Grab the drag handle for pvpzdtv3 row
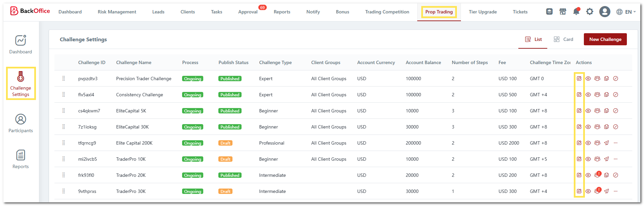644x206 pixels. coord(63,79)
